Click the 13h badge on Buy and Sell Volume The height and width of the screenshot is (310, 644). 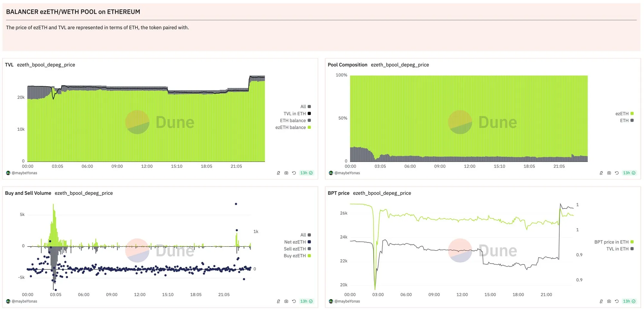click(x=306, y=301)
